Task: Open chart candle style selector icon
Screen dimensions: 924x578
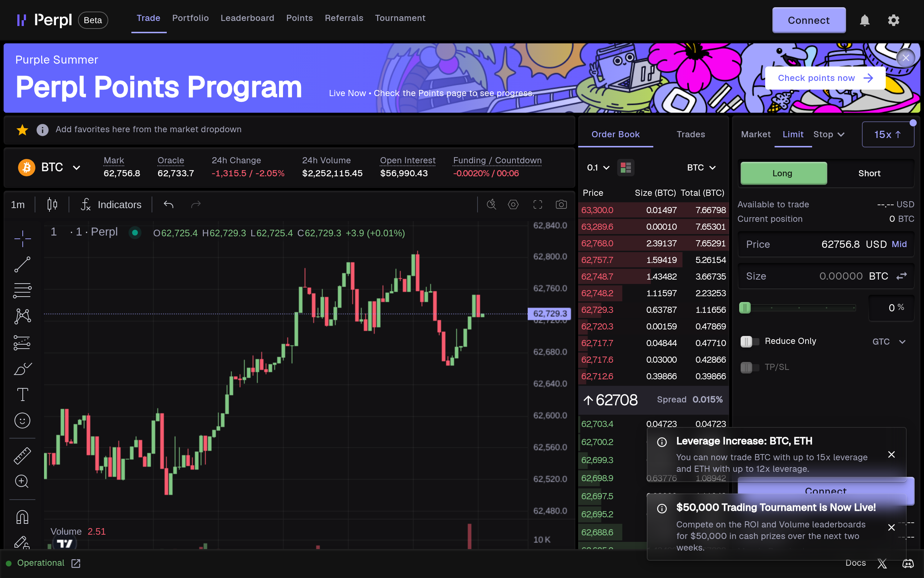Action: (52, 204)
